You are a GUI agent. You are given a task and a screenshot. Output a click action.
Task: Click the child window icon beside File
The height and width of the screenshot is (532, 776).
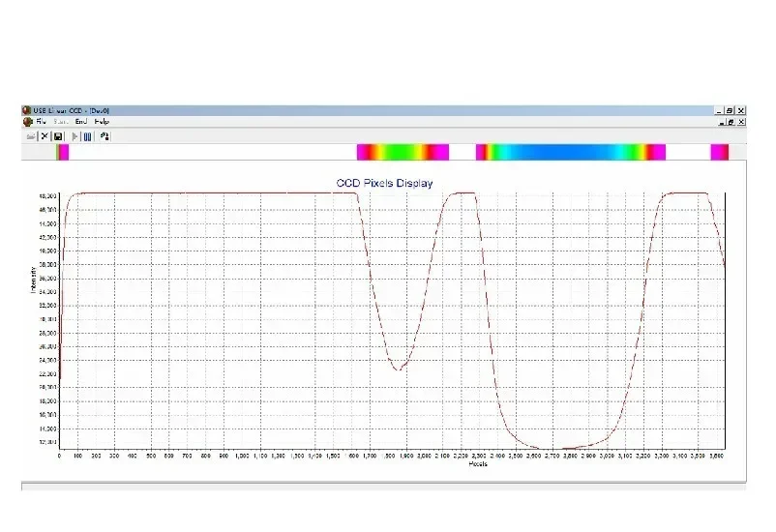(26, 122)
